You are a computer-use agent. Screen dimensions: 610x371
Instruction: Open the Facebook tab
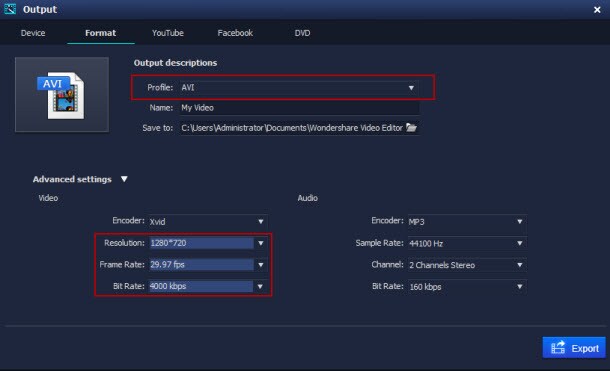tap(235, 33)
